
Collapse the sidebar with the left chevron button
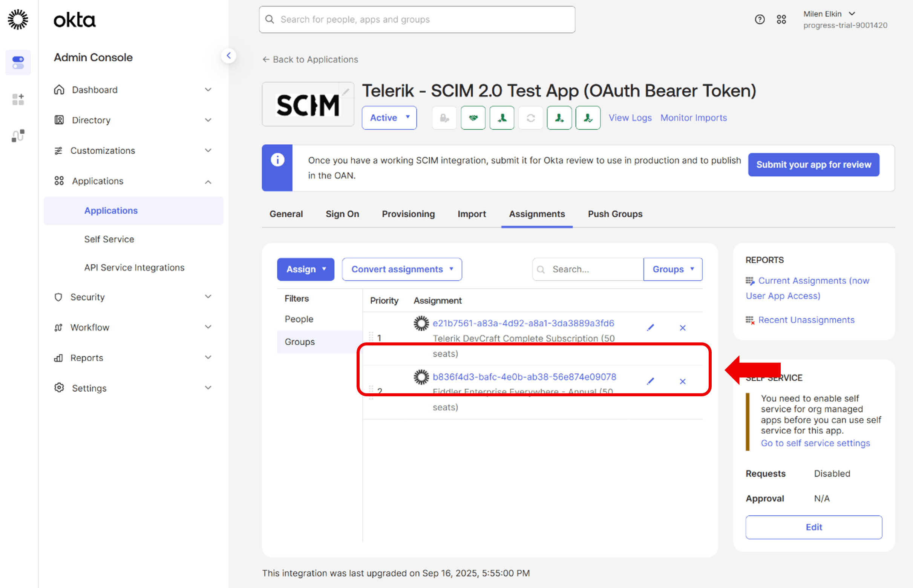(228, 56)
